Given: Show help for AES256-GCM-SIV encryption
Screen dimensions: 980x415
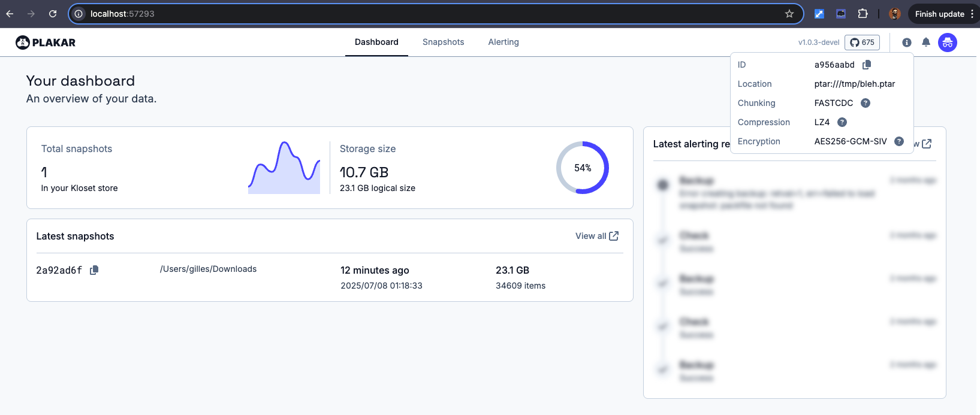Looking at the screenshot, I should click(x=899, y=141).
